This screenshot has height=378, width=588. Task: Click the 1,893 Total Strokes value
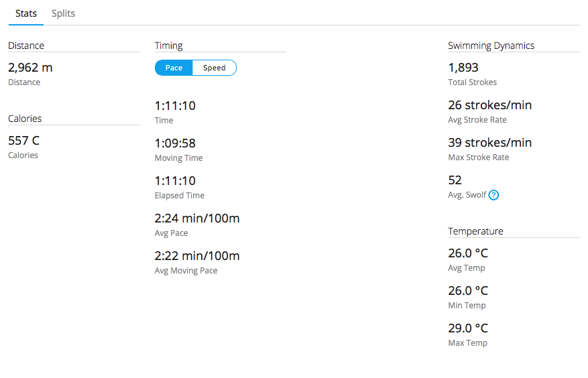pos(463,68)
